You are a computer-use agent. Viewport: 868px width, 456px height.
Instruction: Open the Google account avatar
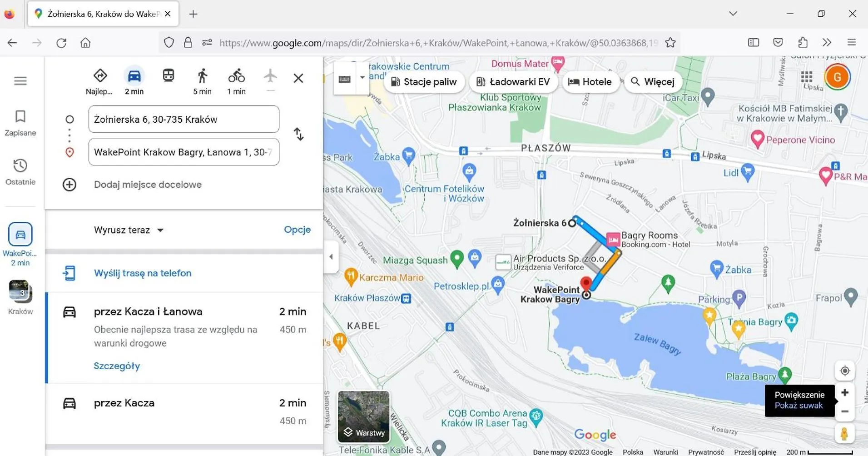tap(837, 77)
